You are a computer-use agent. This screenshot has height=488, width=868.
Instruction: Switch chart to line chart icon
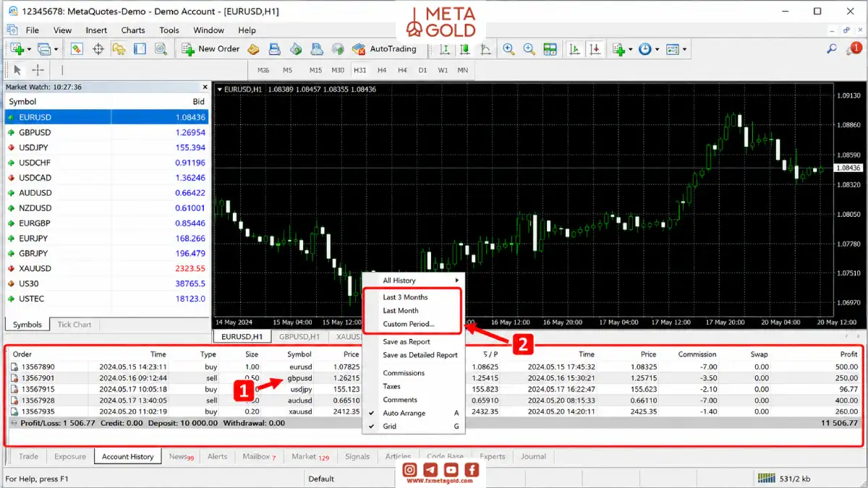point(485,49)
